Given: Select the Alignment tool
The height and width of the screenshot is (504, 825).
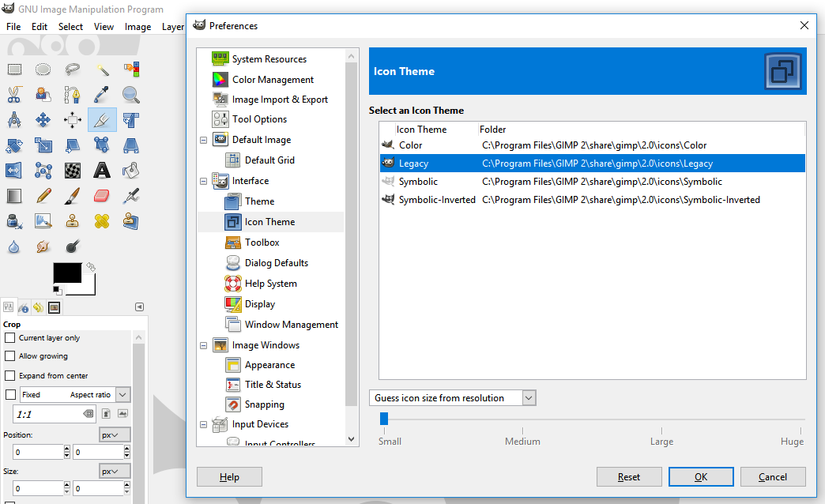Looking at the screenshot, I should (x=73, y=120).
